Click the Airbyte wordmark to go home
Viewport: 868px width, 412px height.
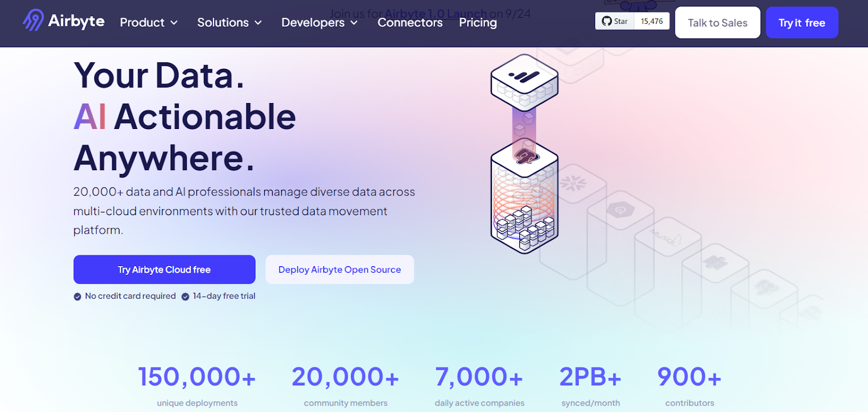tap(76, 21)
